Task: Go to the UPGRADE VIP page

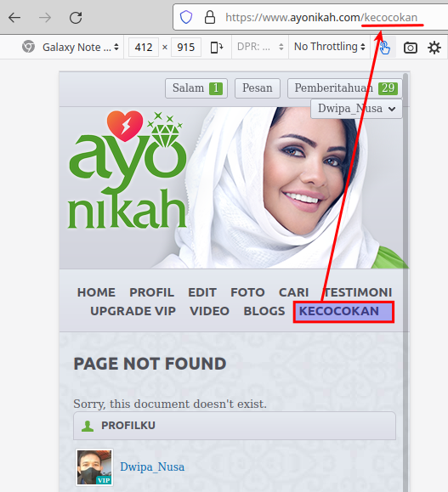Action: point(133,311)
